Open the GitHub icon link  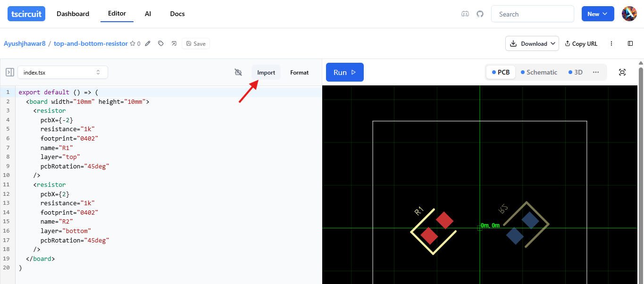(480, 14)
